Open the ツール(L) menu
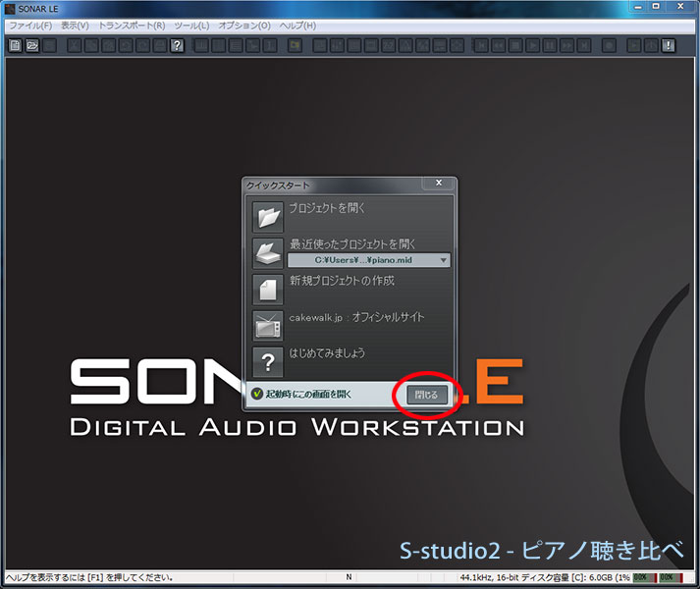 click(190, 25)
